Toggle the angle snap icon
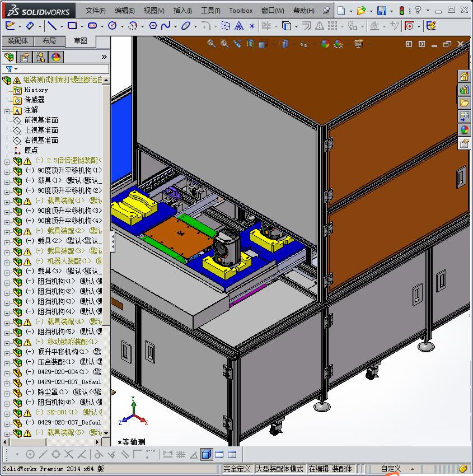The width and height of the screenshot is (473, 476). (194, 455)
